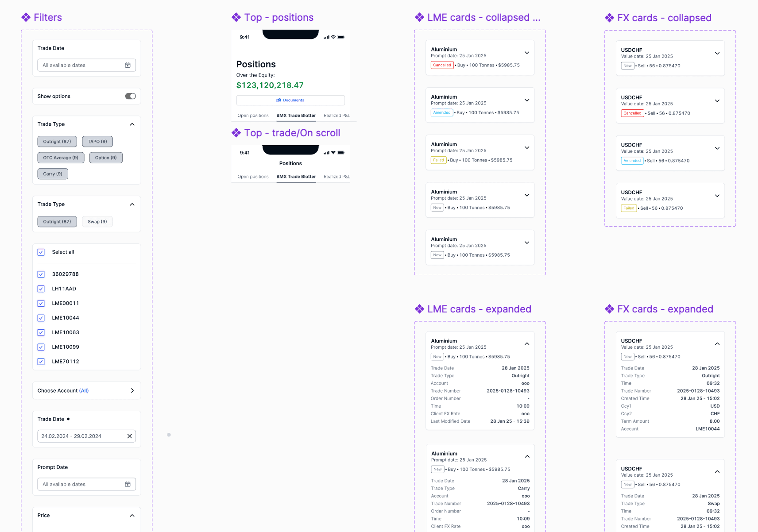Click calendar icon in Prompt Date field
Image resolution: width=758 pixels, height=532 pixels.
coord(128,484)
